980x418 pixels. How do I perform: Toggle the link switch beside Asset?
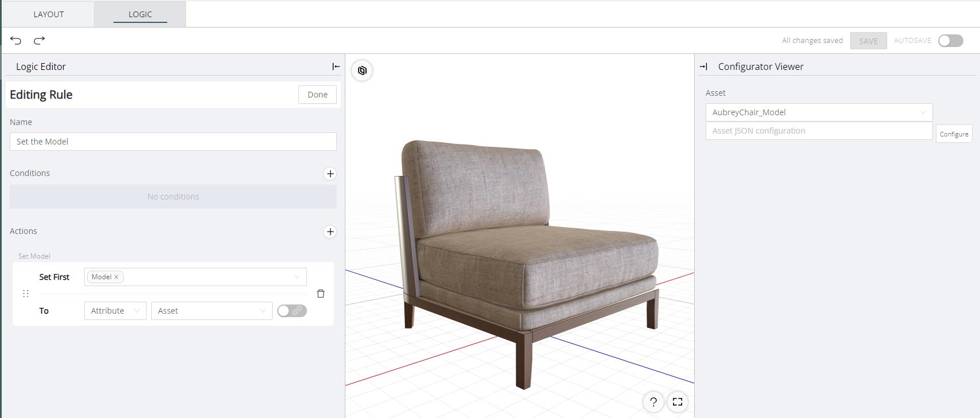292,311
